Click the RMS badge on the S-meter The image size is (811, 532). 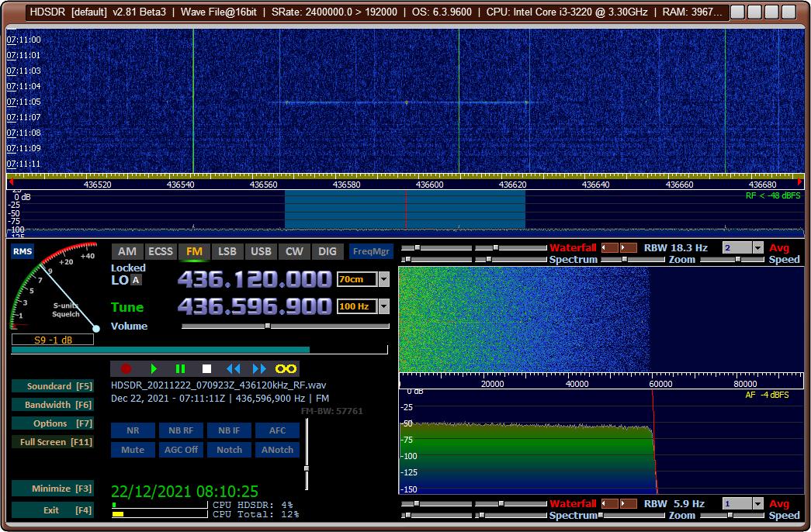23,251
